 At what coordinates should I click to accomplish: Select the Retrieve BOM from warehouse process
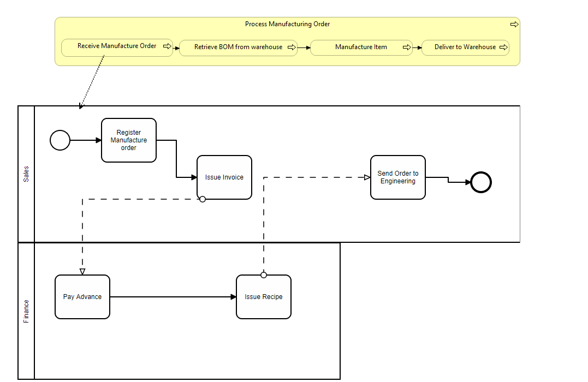(x=238, y=48)
